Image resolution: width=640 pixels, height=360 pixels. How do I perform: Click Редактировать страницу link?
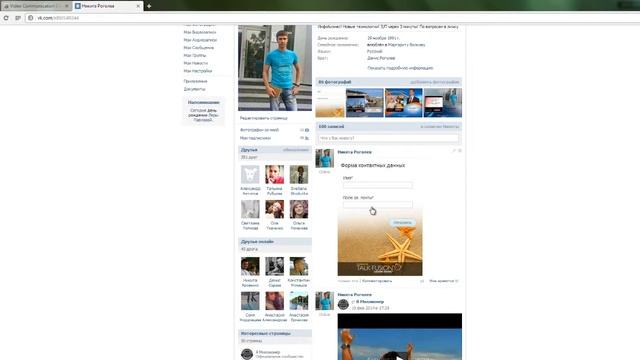[264, 118]
